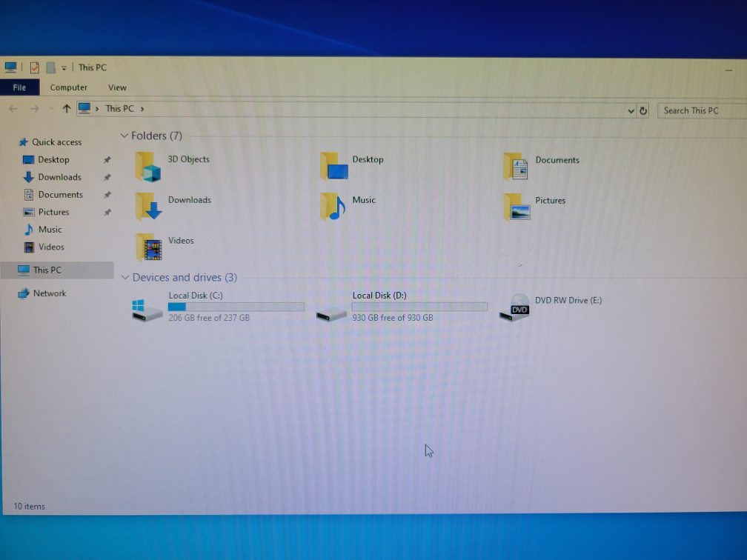747x560 pixels.
Task: Select This PC in the navigation pane
Action: click(x=57, y=270)
